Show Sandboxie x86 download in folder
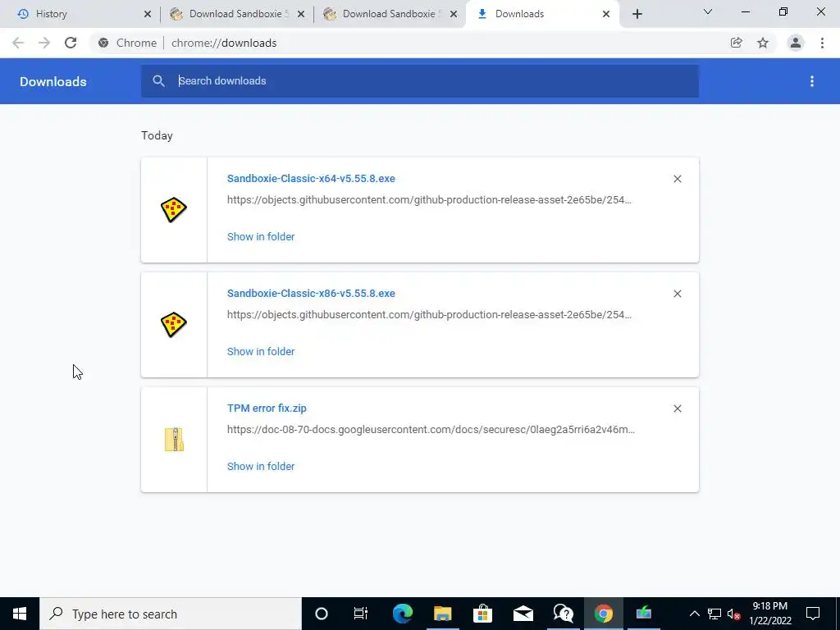Image resolution: width=840 pixels, height=630 pixels. tap(261, 351)
